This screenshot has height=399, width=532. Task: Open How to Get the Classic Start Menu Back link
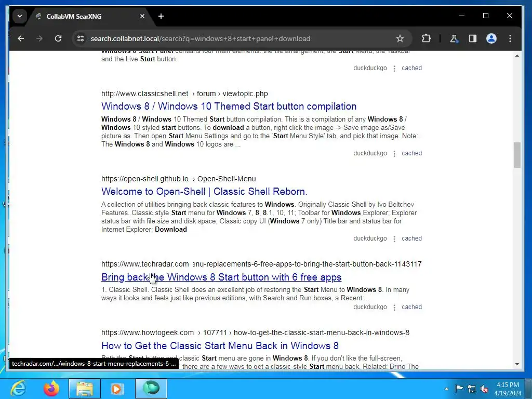[x=220, y=345]
